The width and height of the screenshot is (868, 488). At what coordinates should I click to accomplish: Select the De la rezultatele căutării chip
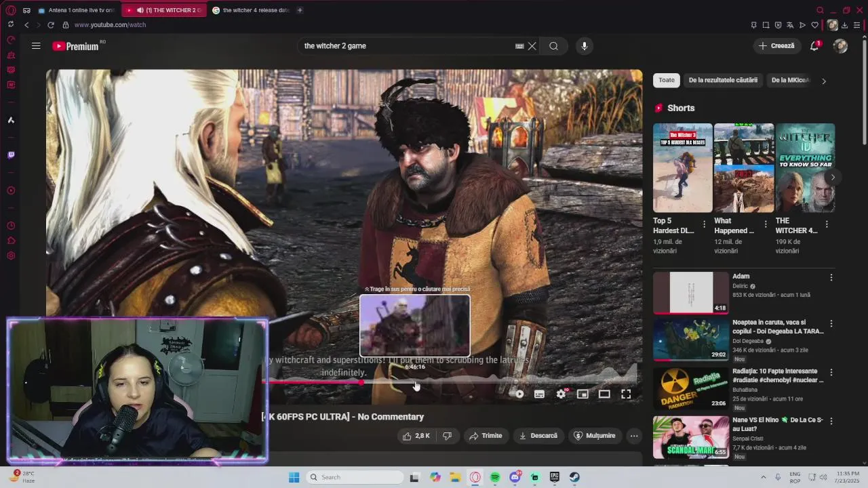723,80
